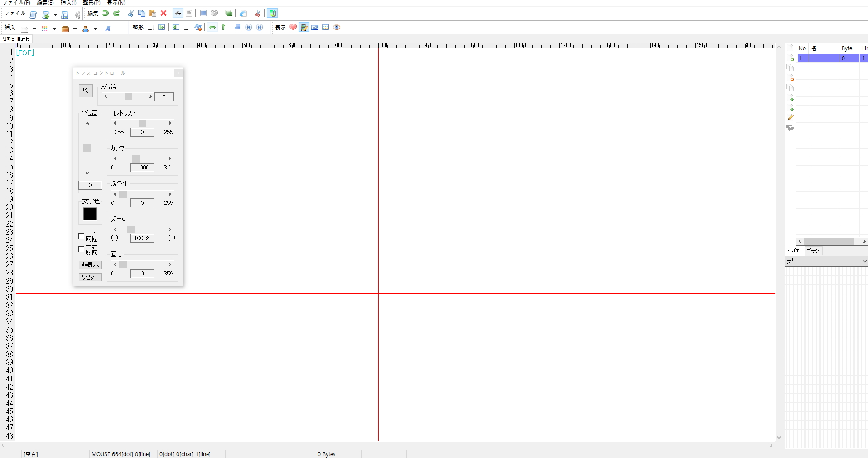Expand the combo box under the brush tabs
Viewport: 868px width, 458px height.
tap(864, 261)
